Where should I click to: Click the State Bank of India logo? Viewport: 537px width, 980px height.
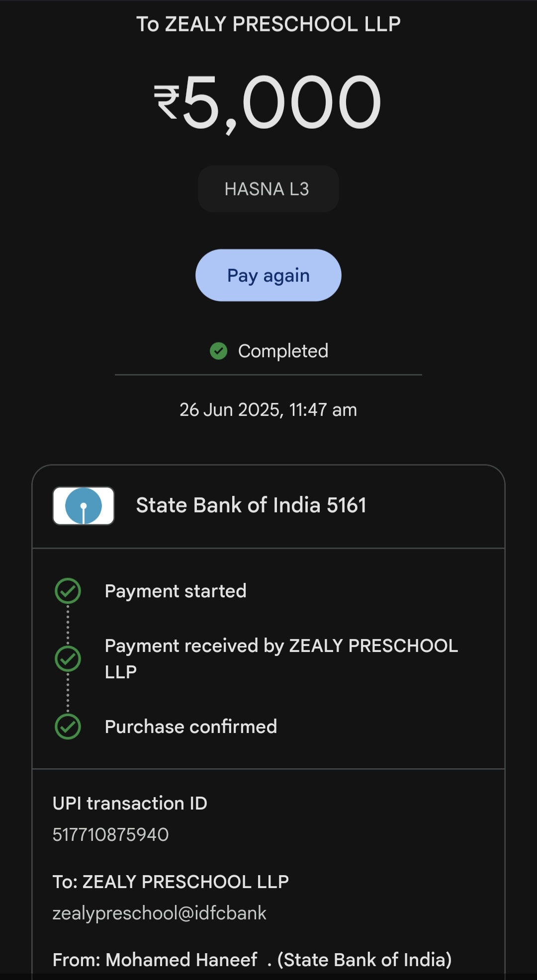click(84, 506)
